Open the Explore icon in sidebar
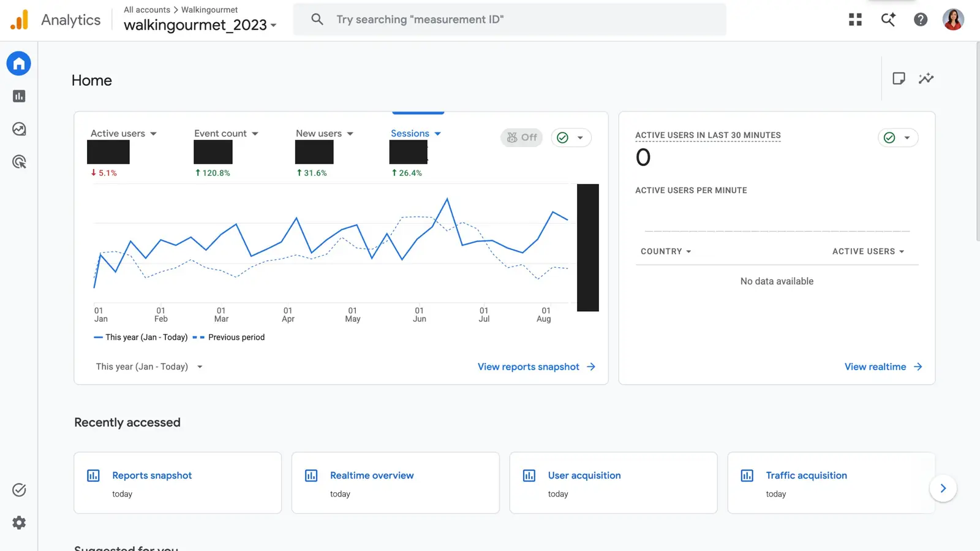Viewport: 980px width, 551px height. 19,129
